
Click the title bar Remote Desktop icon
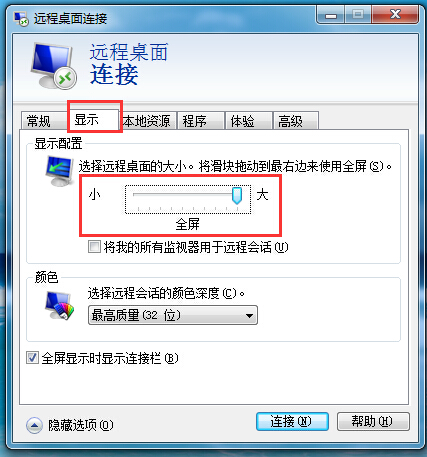21,19
